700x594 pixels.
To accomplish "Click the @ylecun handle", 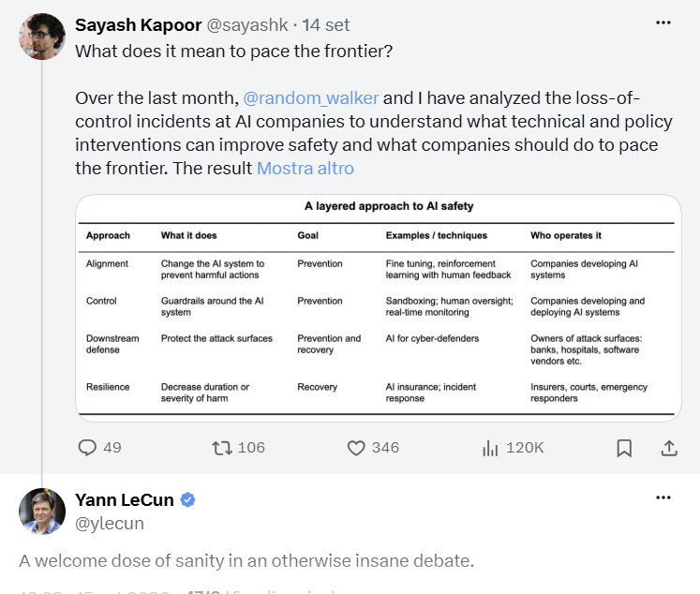I will pos(110,523).
